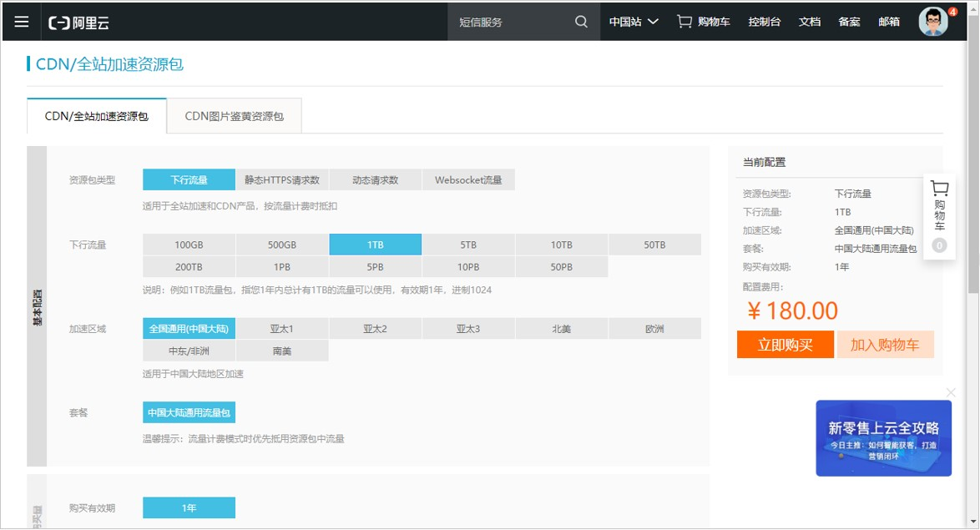Select 亚太2 acceleration region
980x530 pixels.
[375, 329]
